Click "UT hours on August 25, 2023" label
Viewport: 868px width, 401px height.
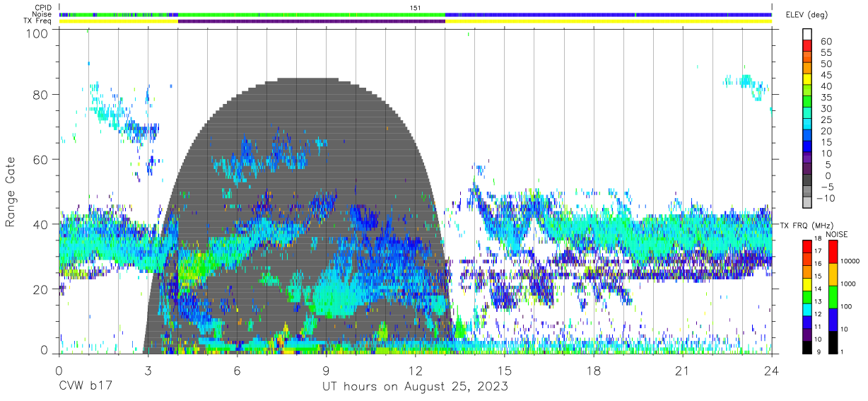click(x=415, y=386)
